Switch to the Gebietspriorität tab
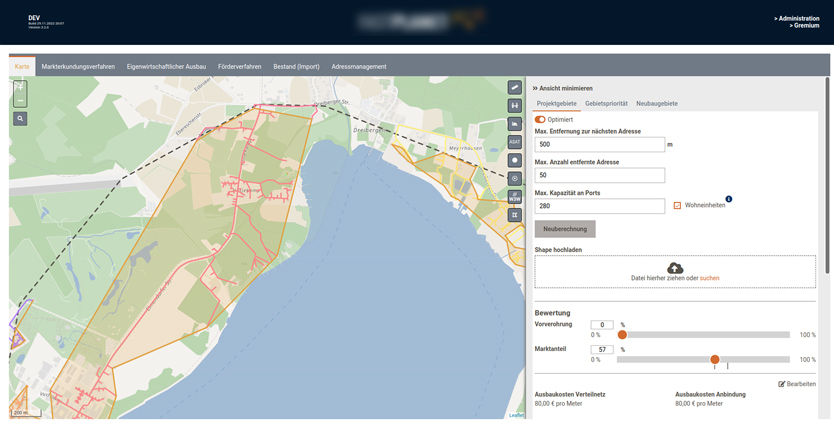 606,104
